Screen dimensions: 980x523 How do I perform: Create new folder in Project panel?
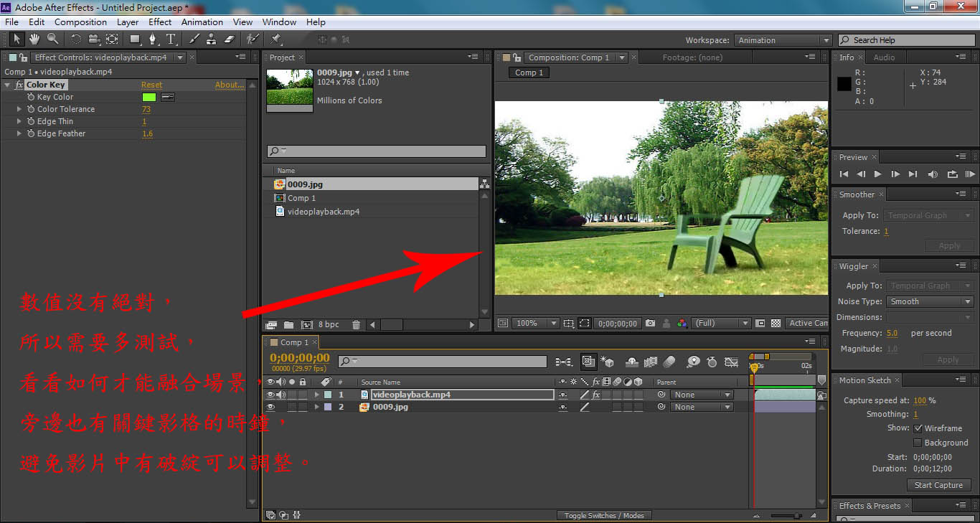pyautogui.click(x=288, y=325)
